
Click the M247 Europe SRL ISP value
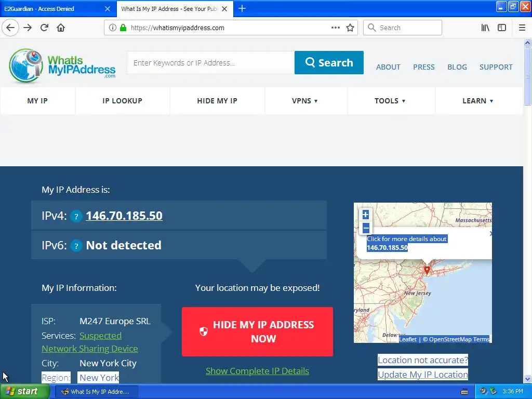pos(115,321)
